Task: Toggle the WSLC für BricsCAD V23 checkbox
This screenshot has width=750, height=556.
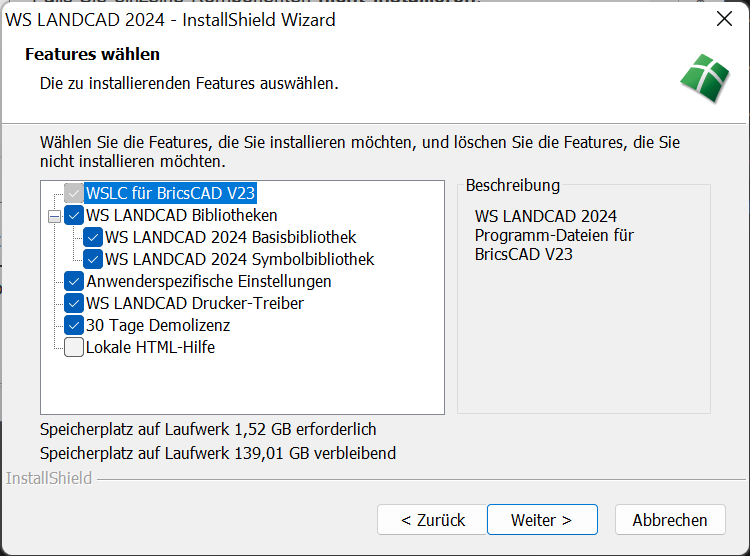Action: 74,193
